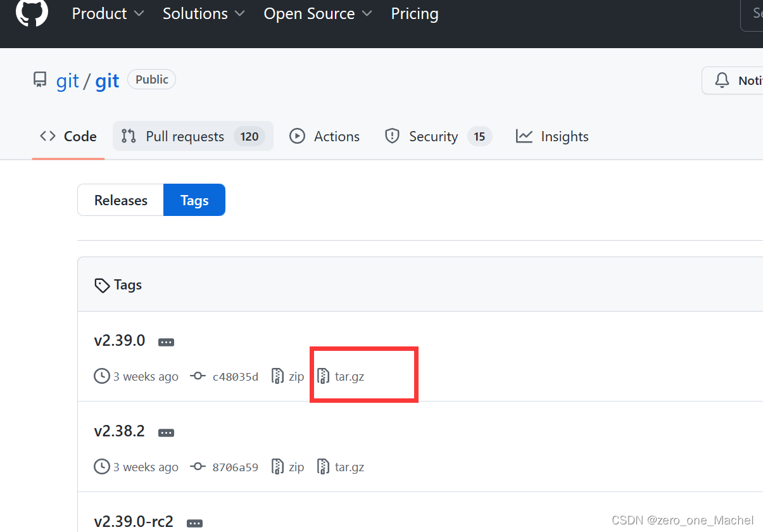This screenshot has height=532, width=763.
Task: Expand v2.38.2 details ellipsis button
Action: 166,433
